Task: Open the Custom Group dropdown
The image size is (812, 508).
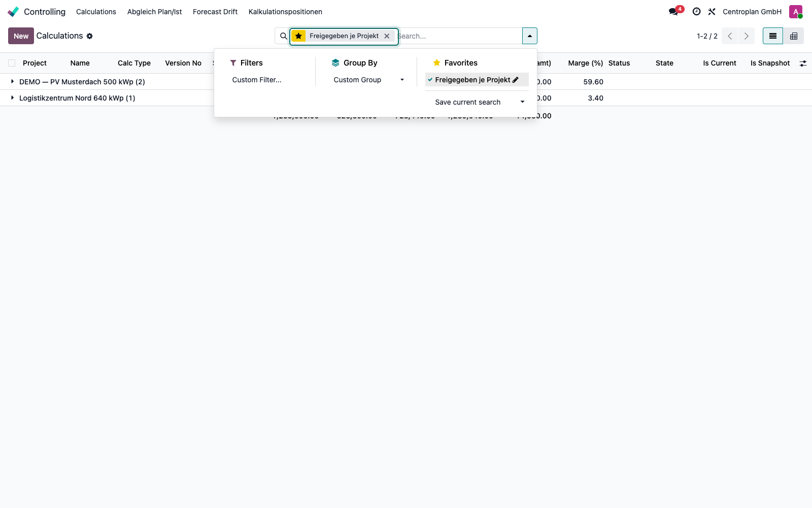Action: [368, 80]
